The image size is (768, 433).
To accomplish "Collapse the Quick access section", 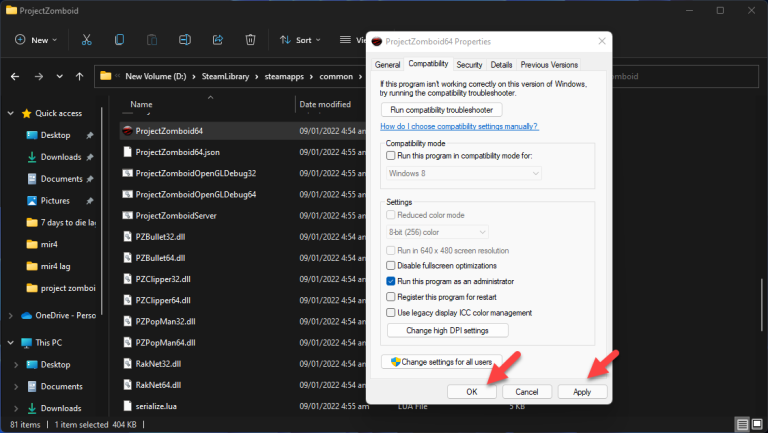I will [11, 113].
